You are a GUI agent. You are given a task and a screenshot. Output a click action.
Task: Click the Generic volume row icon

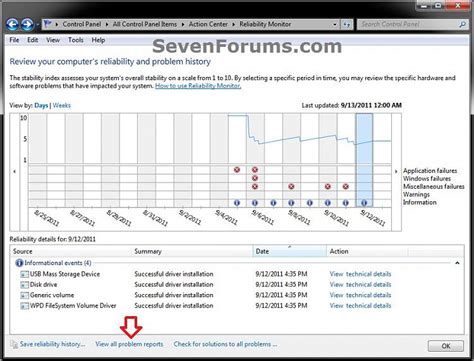tap(24, 295)
